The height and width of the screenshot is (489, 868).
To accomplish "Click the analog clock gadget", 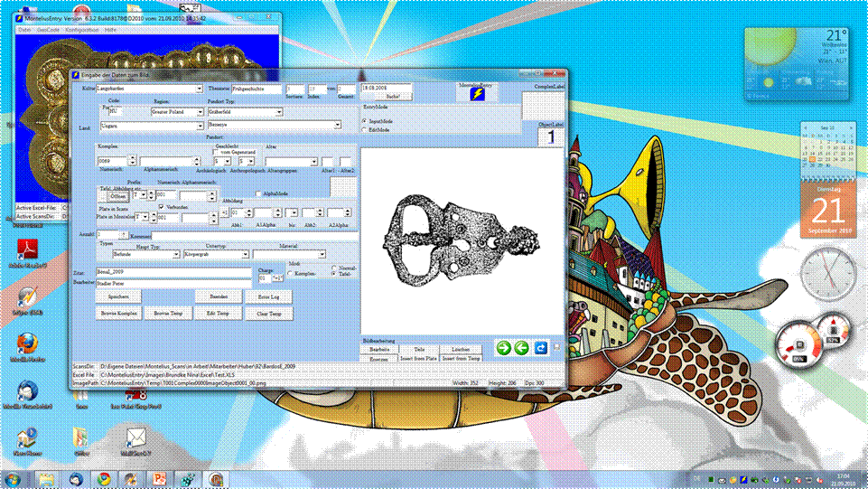I will 828,274.
